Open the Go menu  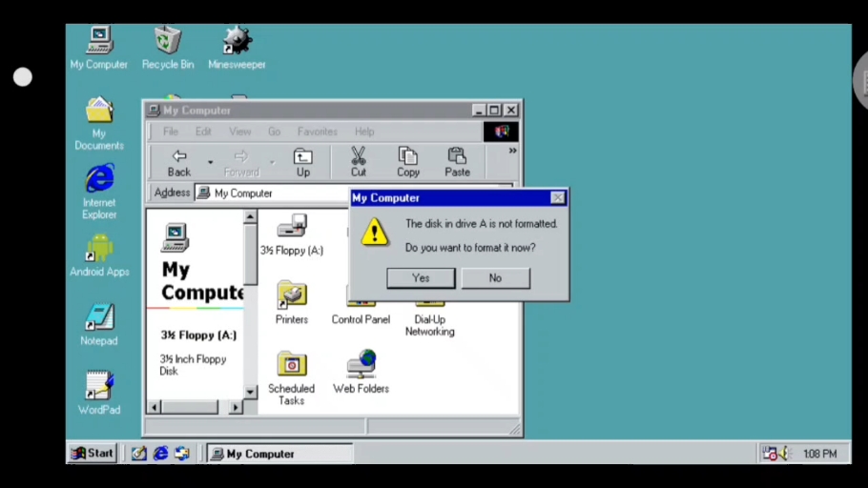pos(274,132)
